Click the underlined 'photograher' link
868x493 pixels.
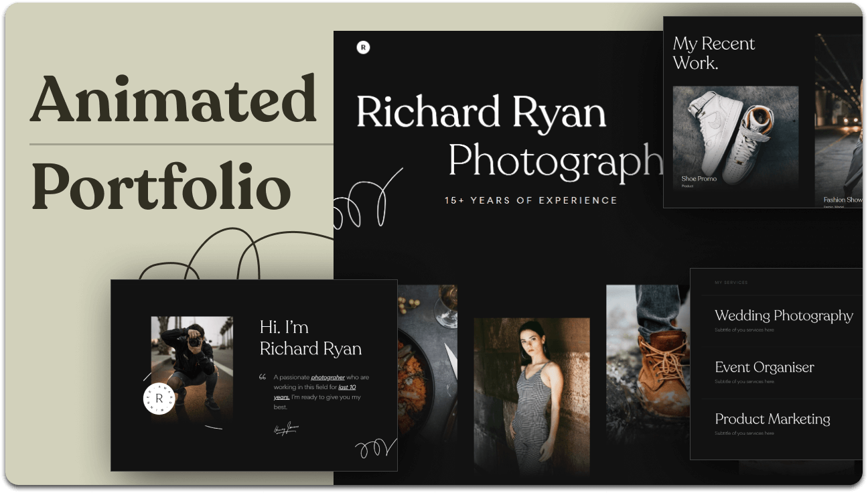pyautogui.click(x=328, y=377)
